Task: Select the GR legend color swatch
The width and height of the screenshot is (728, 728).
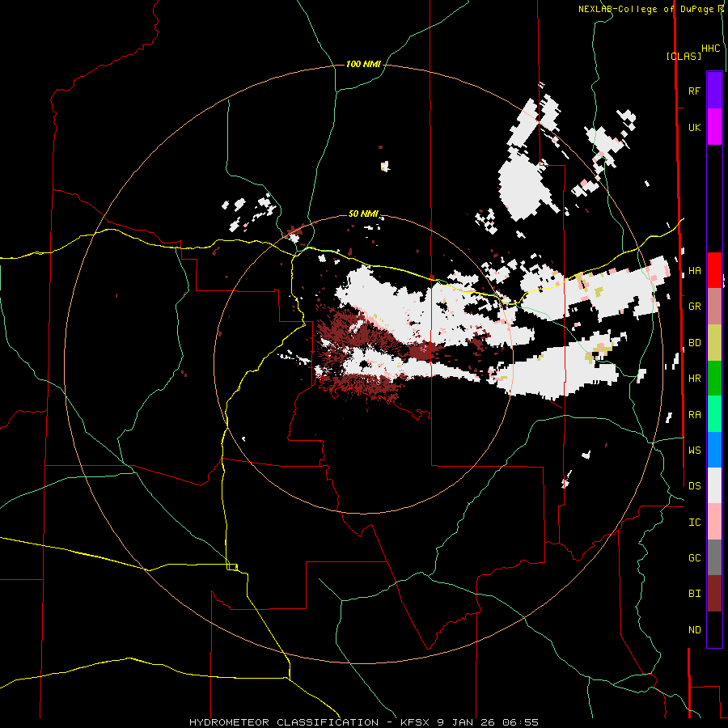Action: click(x=714, y=307)
